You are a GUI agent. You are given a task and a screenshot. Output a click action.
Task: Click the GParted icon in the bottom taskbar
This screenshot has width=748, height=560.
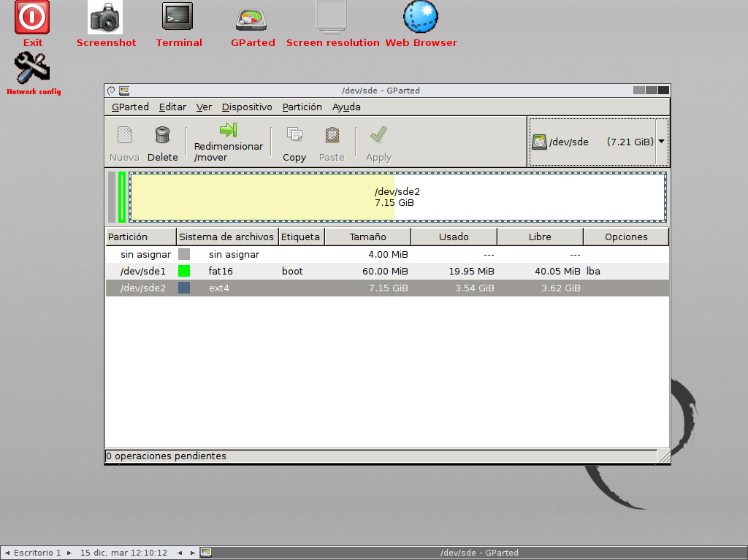coord(205,553)
